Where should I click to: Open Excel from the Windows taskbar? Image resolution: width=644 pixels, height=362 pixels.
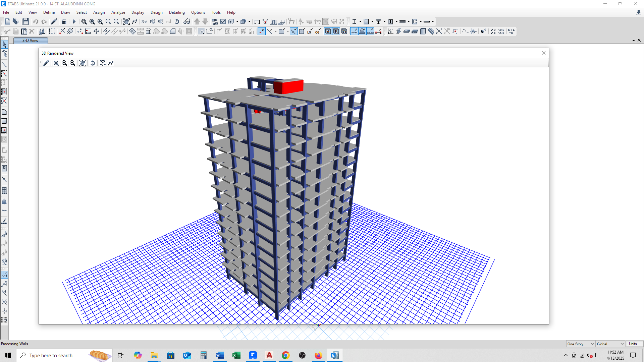236,355
